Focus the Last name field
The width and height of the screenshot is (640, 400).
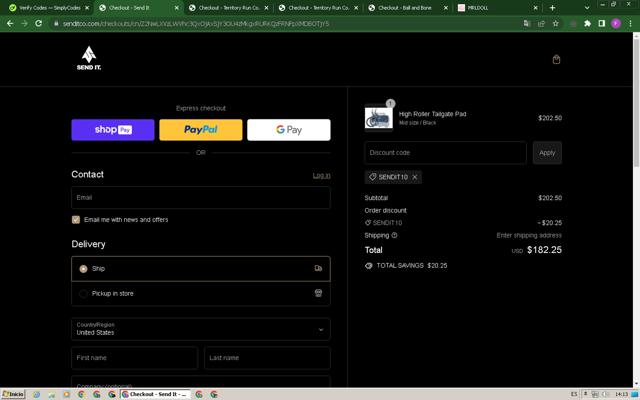pyautogui.click(x=267, y=358)
